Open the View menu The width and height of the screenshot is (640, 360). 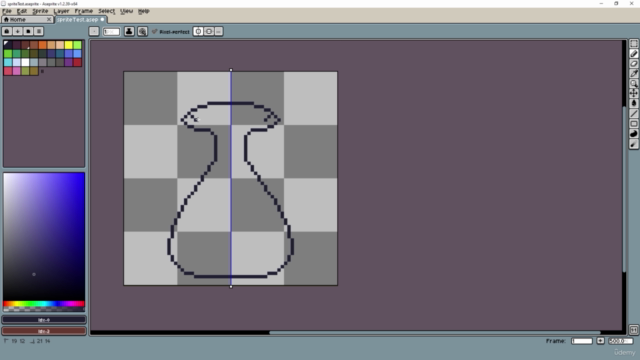coord(127,11)
